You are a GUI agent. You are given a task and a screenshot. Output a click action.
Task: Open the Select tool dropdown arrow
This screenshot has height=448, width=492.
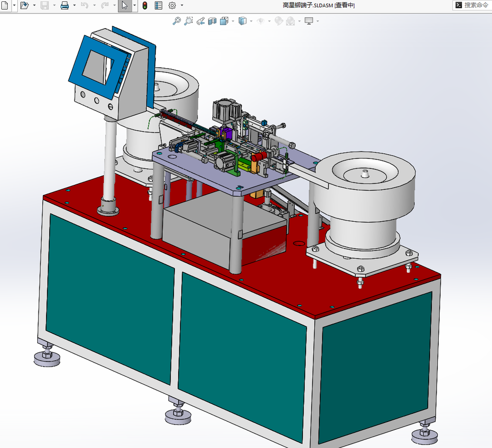[135, 5]
